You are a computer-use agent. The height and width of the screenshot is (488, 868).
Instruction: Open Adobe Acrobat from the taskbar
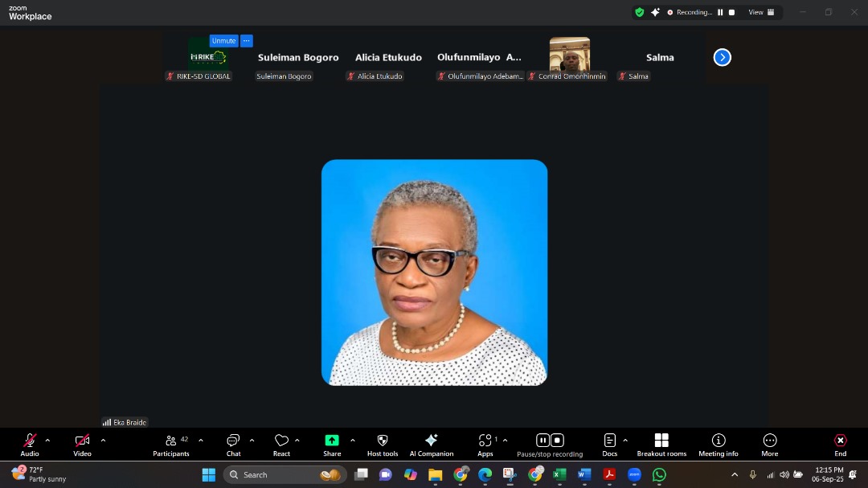click(609, 474)
